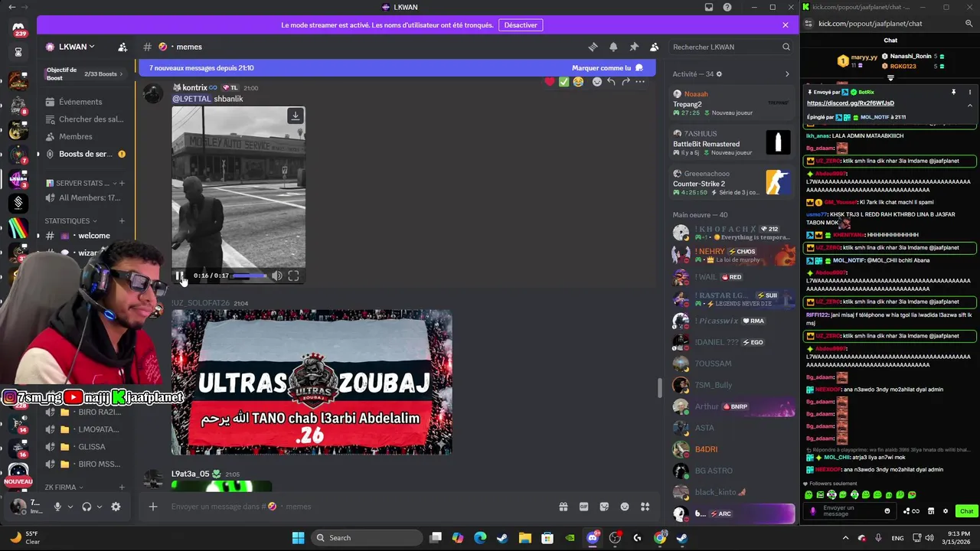Toggle Discord microphone mute

click(57, 507)
